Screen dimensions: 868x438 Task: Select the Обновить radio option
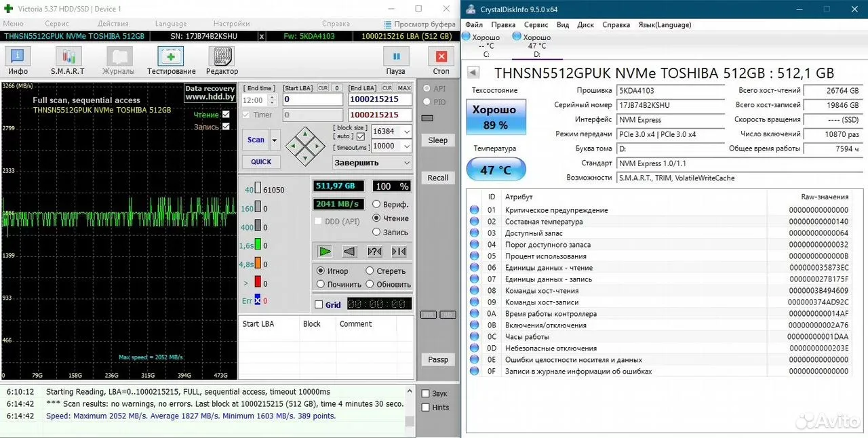(x=370, y=284)
